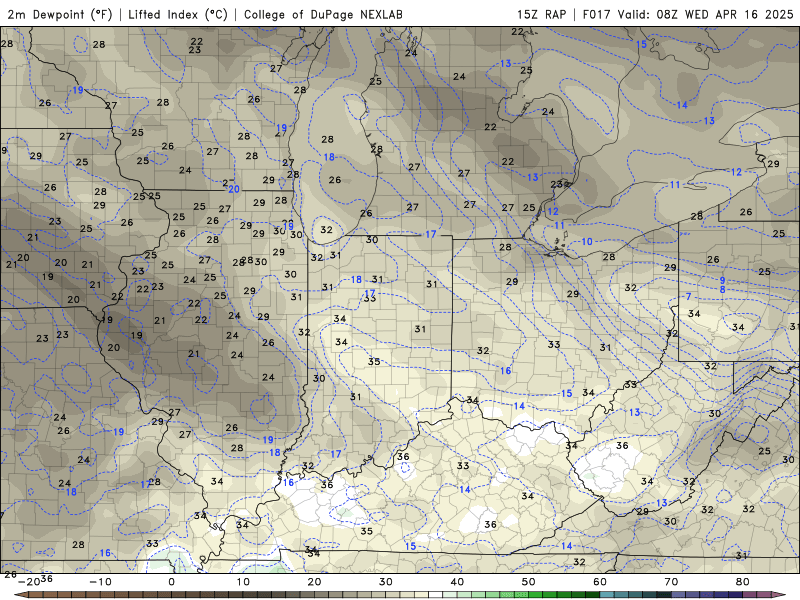Click the "80" label on the color scale
This screenshot has height=600, width=800.
743,582
